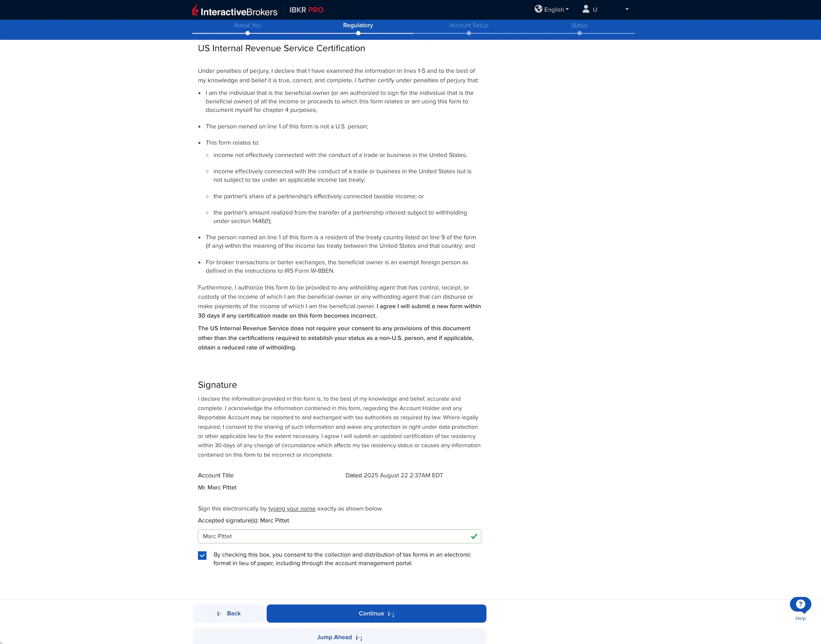The width and height of the screenshot is (821, 644).
Task: Click the About You progress dot
Action: (x=247, y=33)
